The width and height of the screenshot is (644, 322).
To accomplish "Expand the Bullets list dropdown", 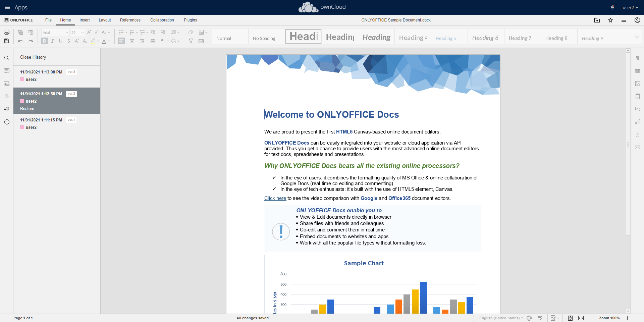I will pos(126,32).
